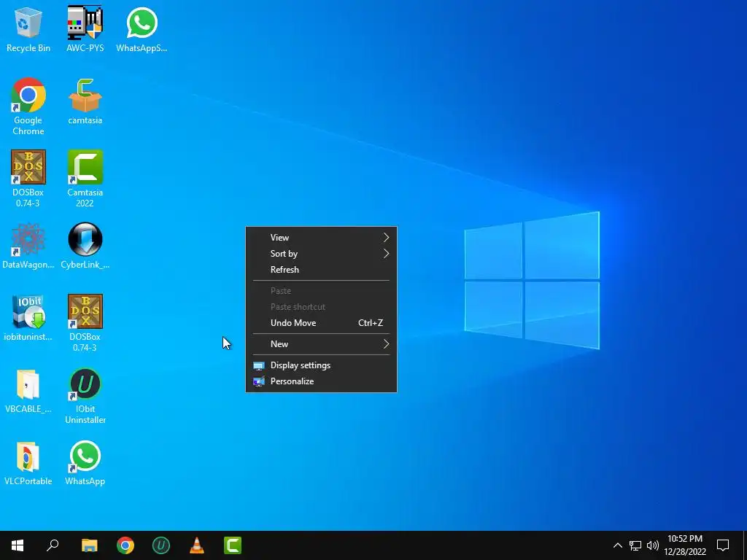
Task: Open Personalize from the context menu
Action: (321, 381)
